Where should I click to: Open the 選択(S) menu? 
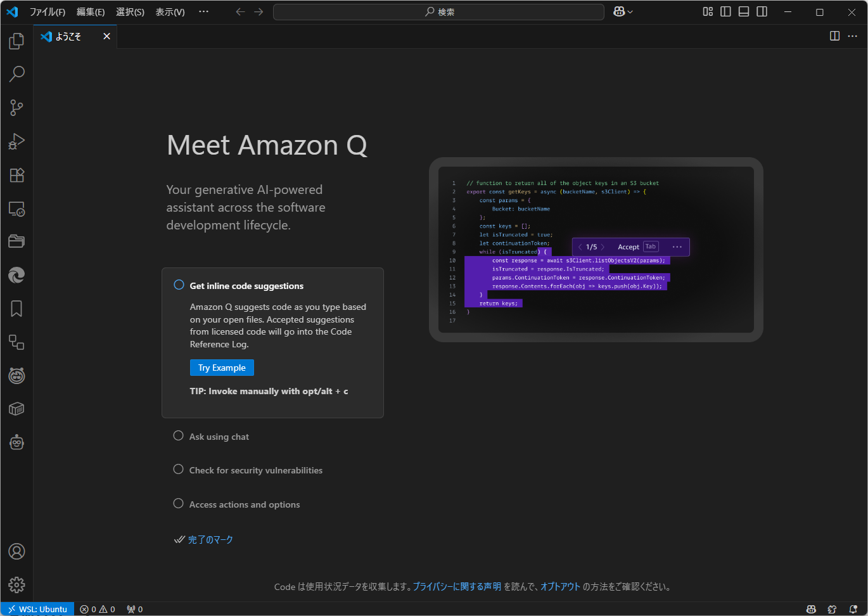130,12
